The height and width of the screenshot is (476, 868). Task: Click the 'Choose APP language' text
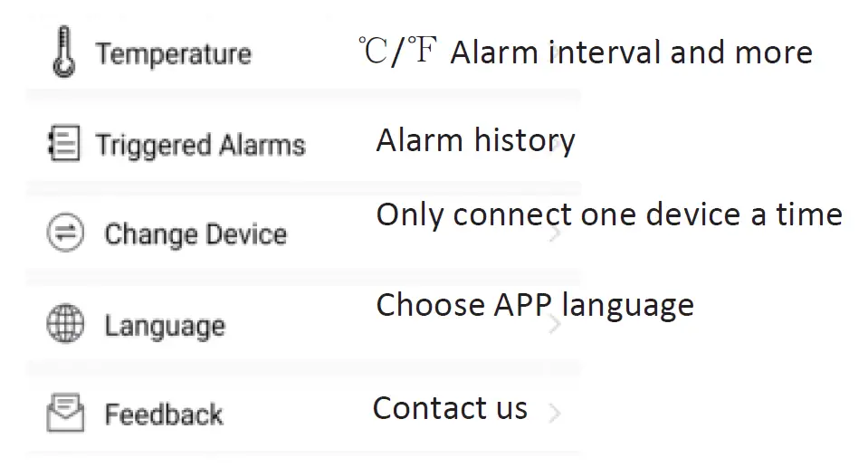click(x=534, y=304)
